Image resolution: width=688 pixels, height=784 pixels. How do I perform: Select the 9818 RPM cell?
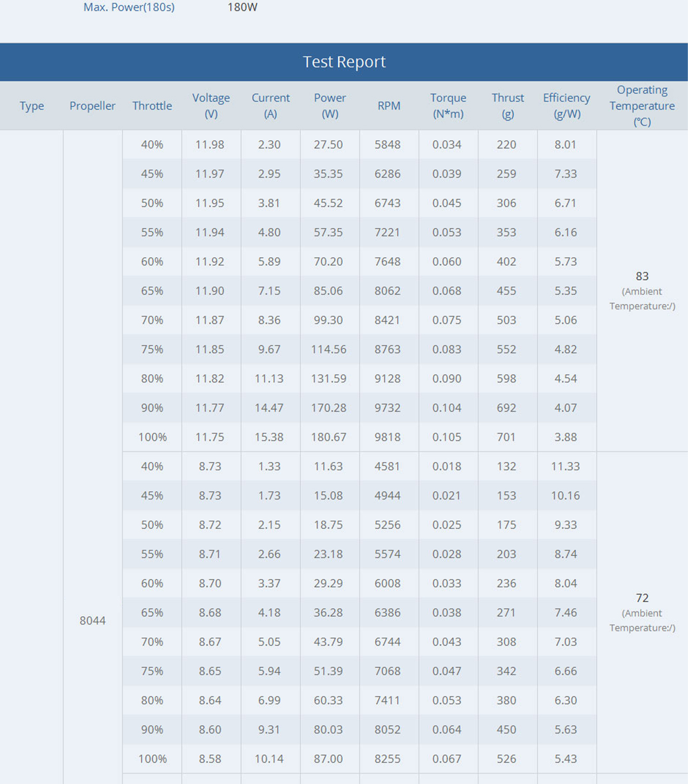click(x=388, y=437)
